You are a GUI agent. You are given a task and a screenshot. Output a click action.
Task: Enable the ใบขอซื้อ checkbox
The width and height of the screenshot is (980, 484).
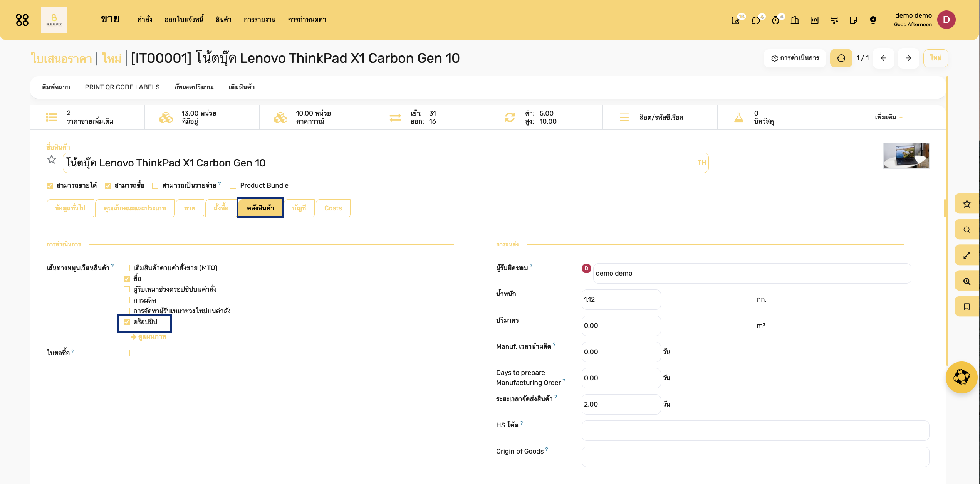click(x=127, y=353)
